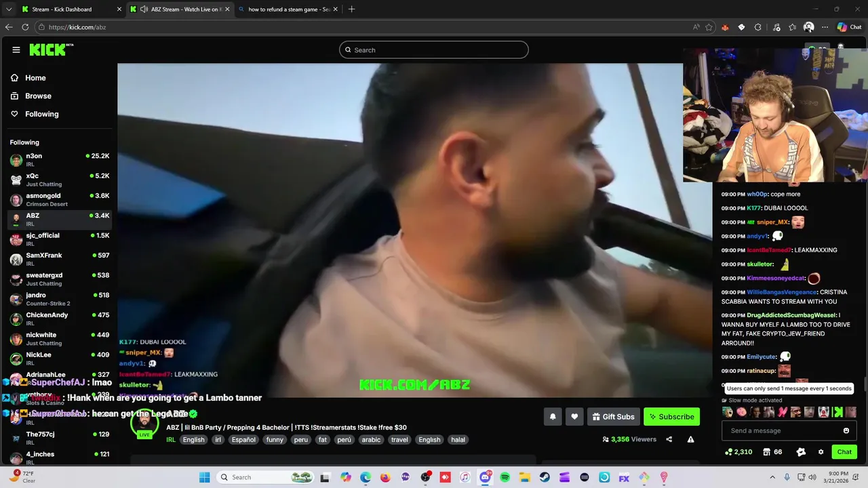Open a new browser tab

tap(351, 9)
